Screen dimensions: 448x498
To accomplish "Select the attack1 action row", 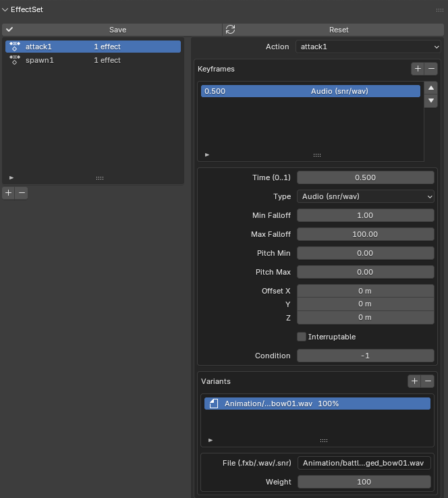I will pos(93,47).
